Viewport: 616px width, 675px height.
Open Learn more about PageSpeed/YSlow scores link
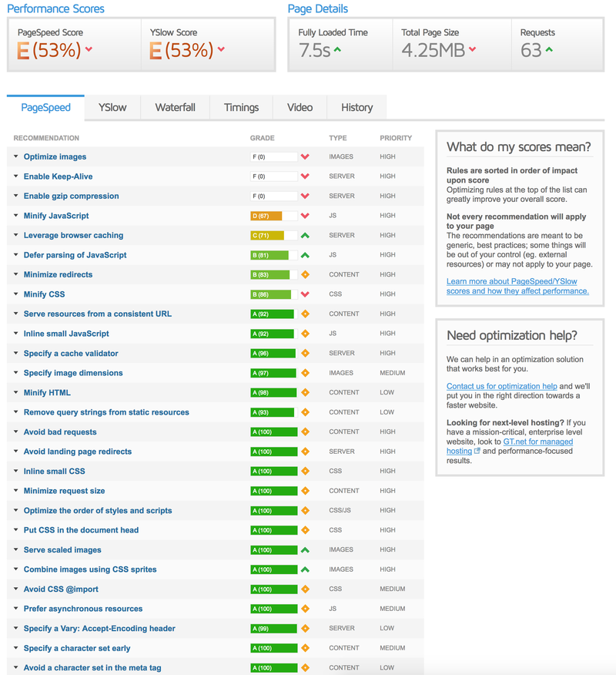pos(517,287)
